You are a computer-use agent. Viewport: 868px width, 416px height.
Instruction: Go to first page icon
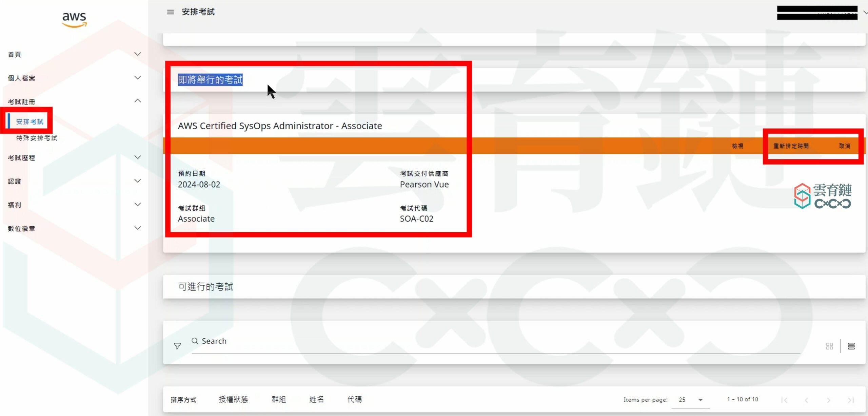[784, 400]
